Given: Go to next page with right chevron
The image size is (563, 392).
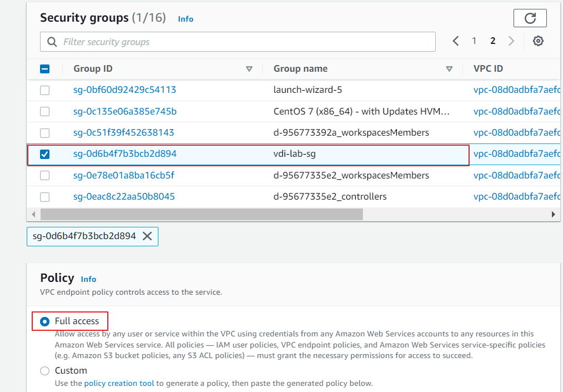Looking at the screenshot, I should [511, 41].
